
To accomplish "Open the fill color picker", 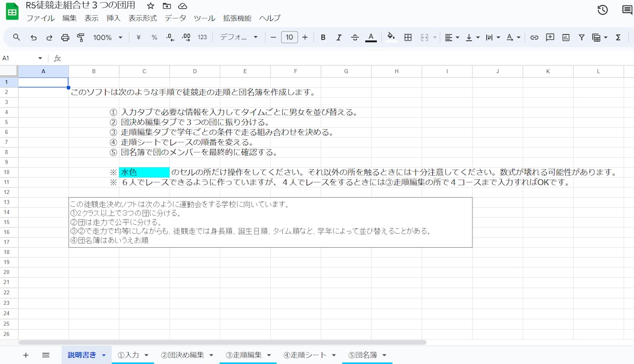I will tap(391, 37).
